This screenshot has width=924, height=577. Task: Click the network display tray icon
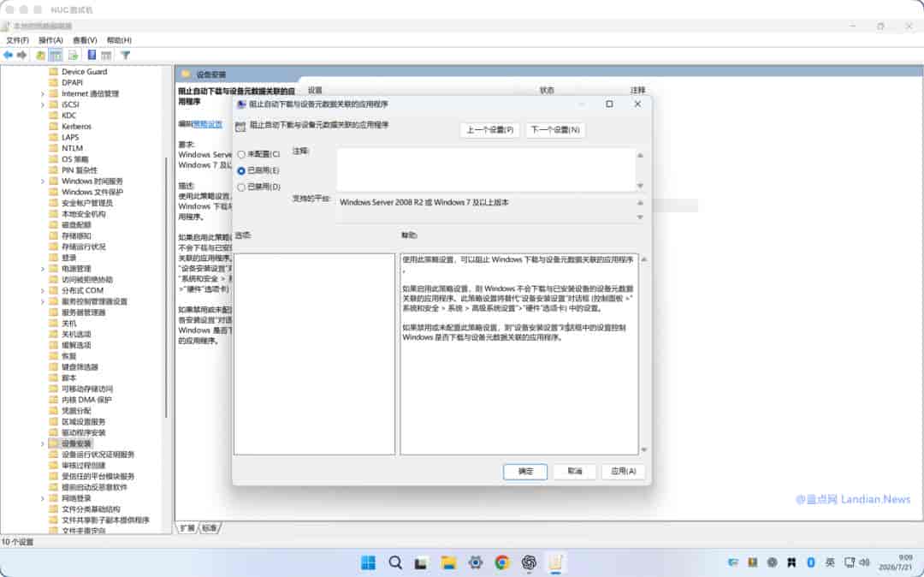coord(850,562)
